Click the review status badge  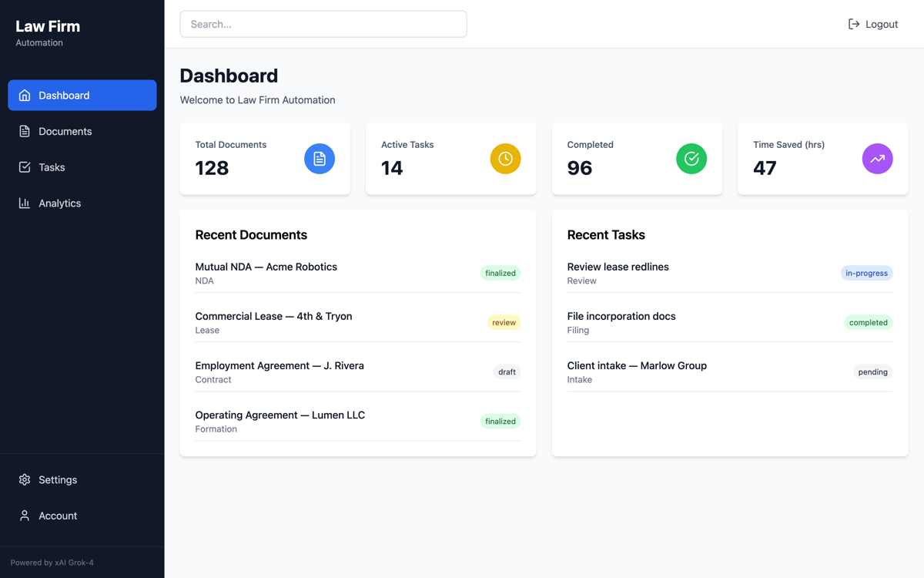click(x=504, y=322)
